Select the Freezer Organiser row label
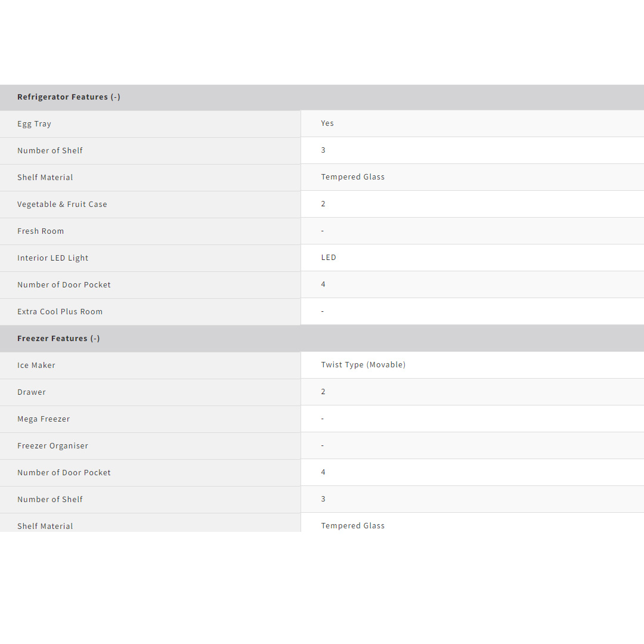644x644 pixels. point(52,446)
